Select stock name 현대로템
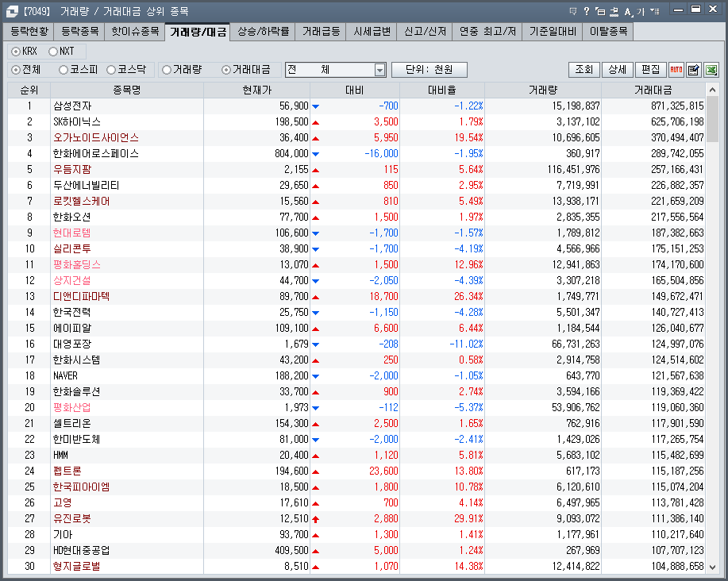This screenshot has width=728, height=581. tap(72, 233)
